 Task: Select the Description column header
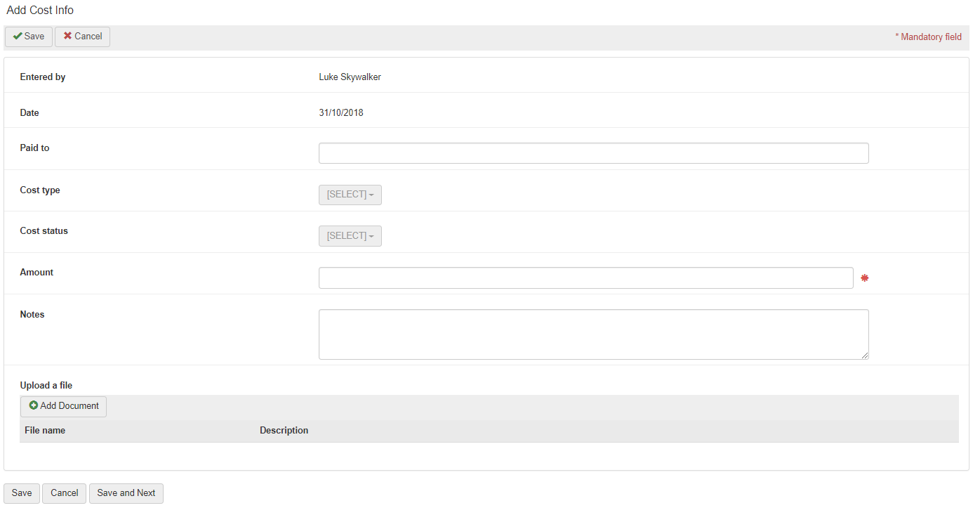pos(284,431)
